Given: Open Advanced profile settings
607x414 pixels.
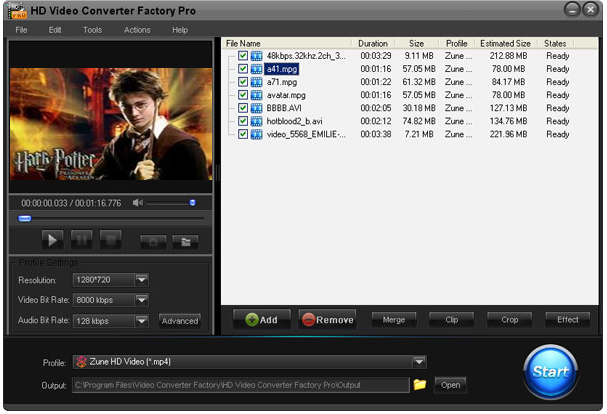Looking at the screenshot, I should 180,321.
